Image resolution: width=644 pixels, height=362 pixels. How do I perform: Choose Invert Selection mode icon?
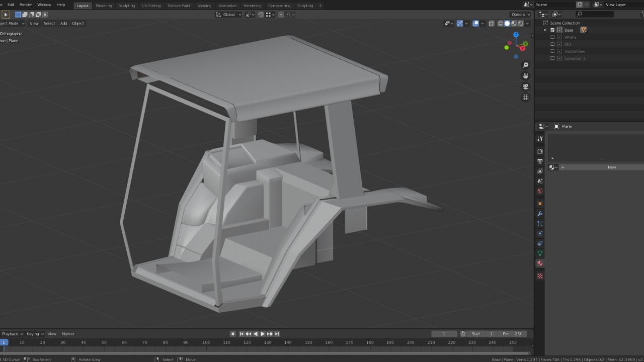tap(38, 15)
